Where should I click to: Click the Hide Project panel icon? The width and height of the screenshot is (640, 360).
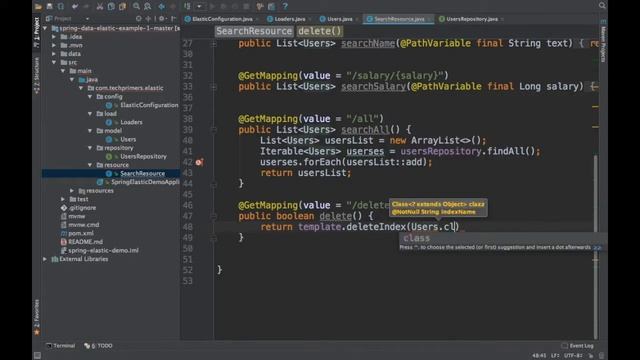click(x=173, y=19)
